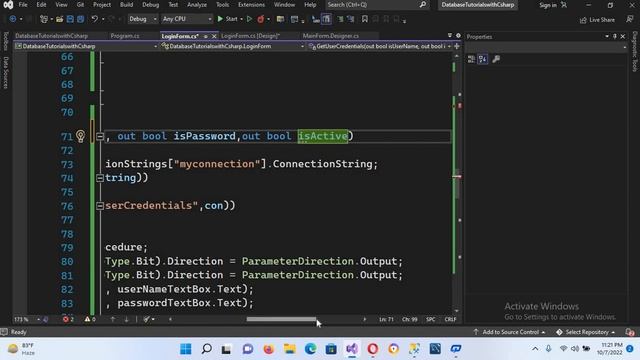Click the Open File folder icon
The height and width of the screenshot is (360, 640).
tap(60, 19)
